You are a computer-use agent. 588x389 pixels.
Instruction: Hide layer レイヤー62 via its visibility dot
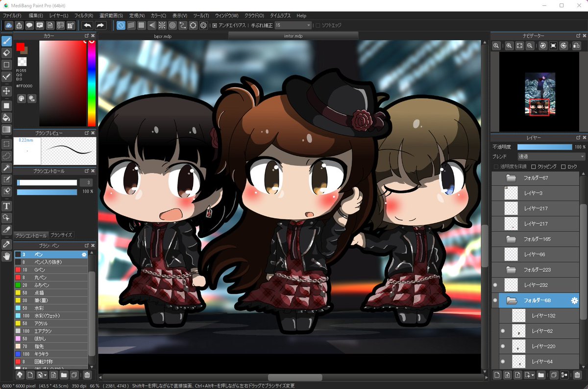(x=503, y=331)
